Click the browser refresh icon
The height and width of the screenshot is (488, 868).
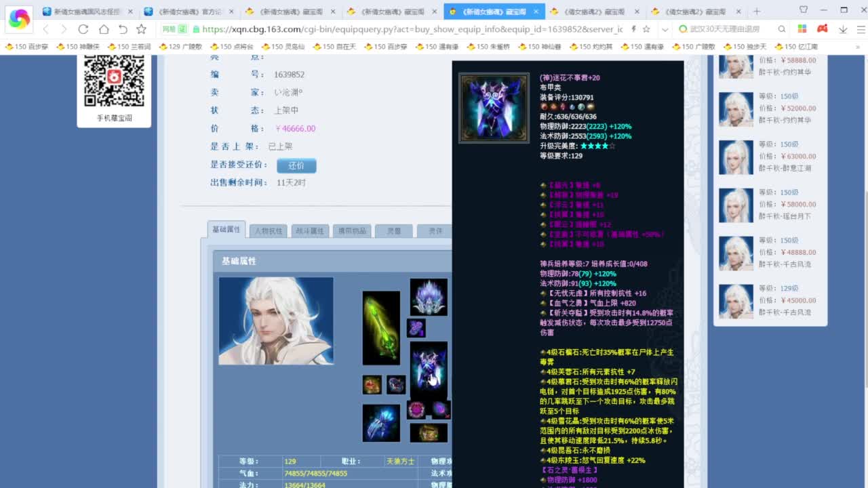[x=83, y=30]
